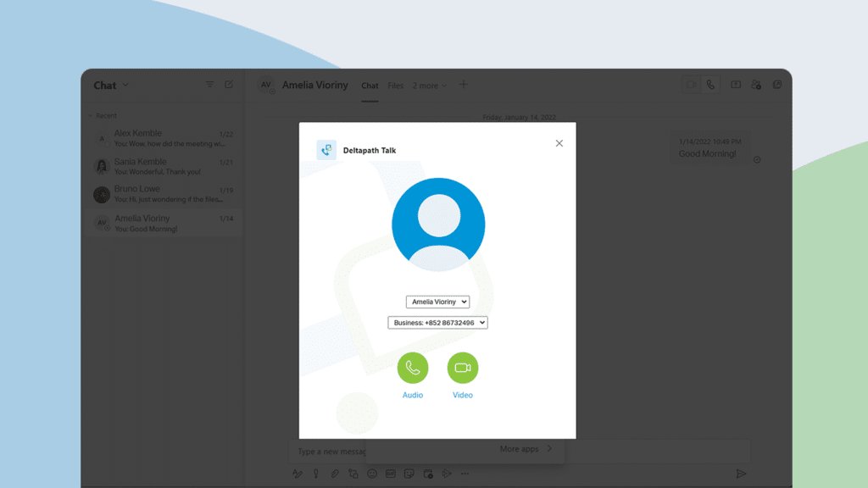Viewport: 868px width, 488px height.
Task: Click the attach file paperclip icon
Action: coord(335,474)
